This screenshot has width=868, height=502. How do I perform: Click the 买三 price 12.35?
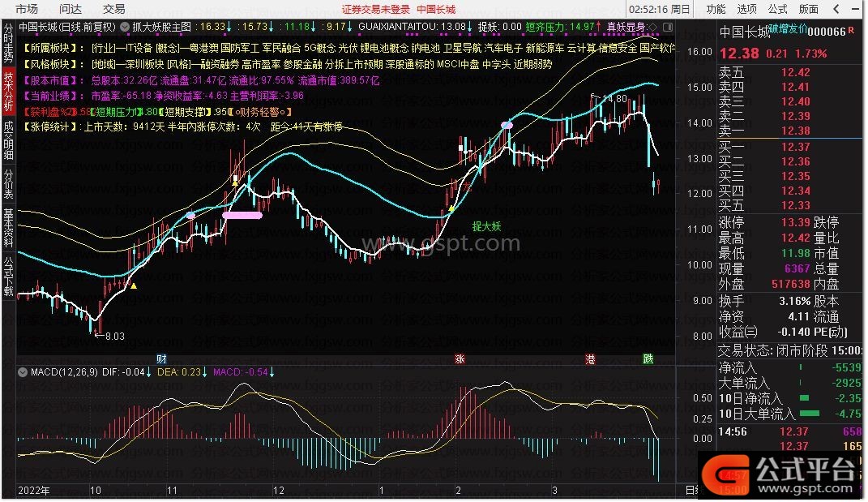pos(796,176)
